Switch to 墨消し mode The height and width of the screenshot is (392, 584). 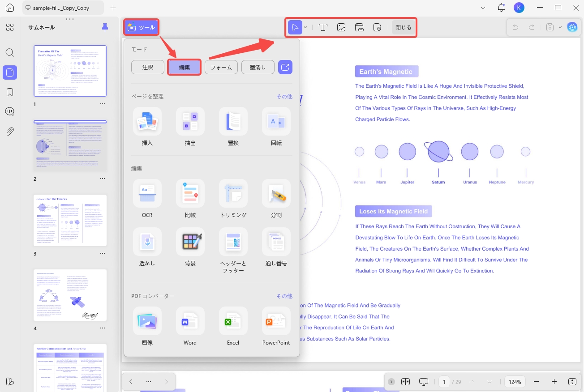(x=258, y=67)
